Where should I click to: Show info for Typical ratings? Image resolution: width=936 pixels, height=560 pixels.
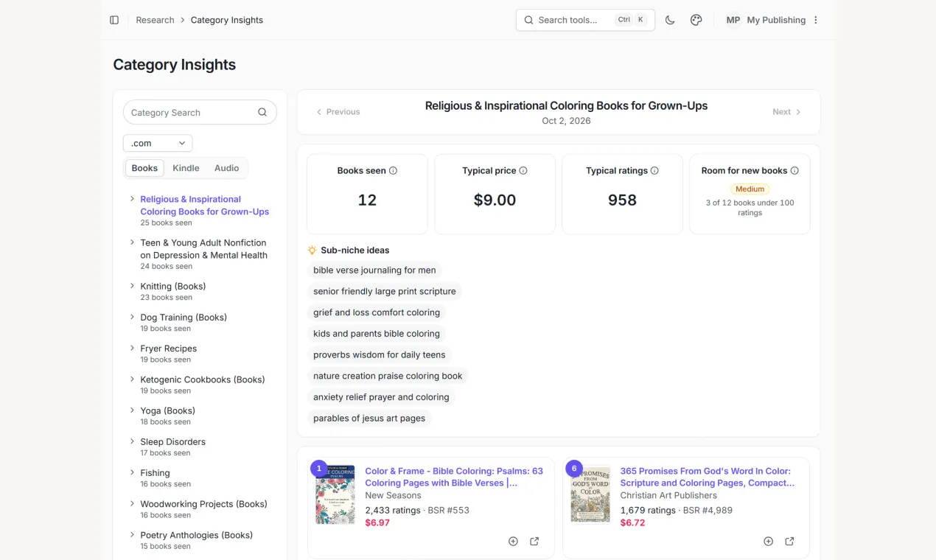(x=654, y=171)
